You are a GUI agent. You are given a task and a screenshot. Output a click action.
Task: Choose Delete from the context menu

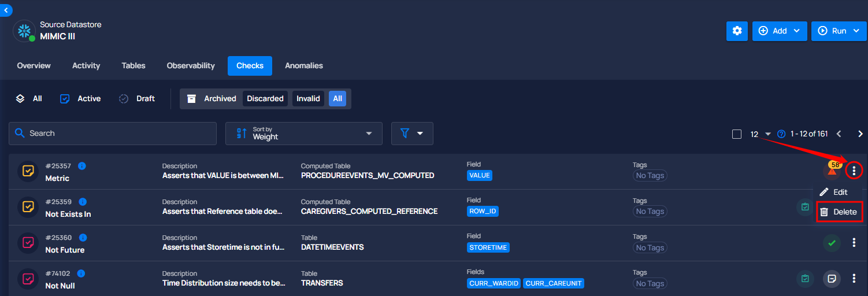tap(838, 212)
